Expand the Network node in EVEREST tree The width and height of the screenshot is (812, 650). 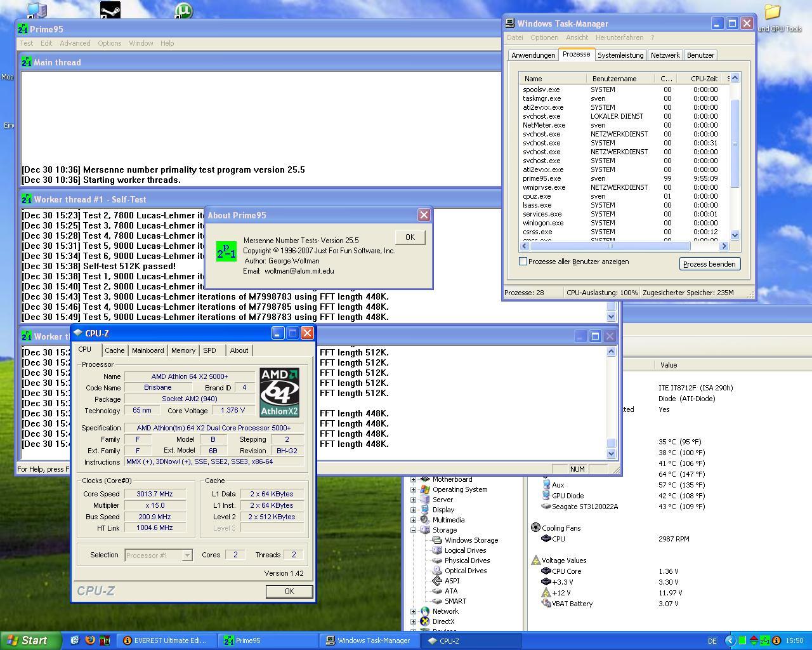(x=414, y=611)
